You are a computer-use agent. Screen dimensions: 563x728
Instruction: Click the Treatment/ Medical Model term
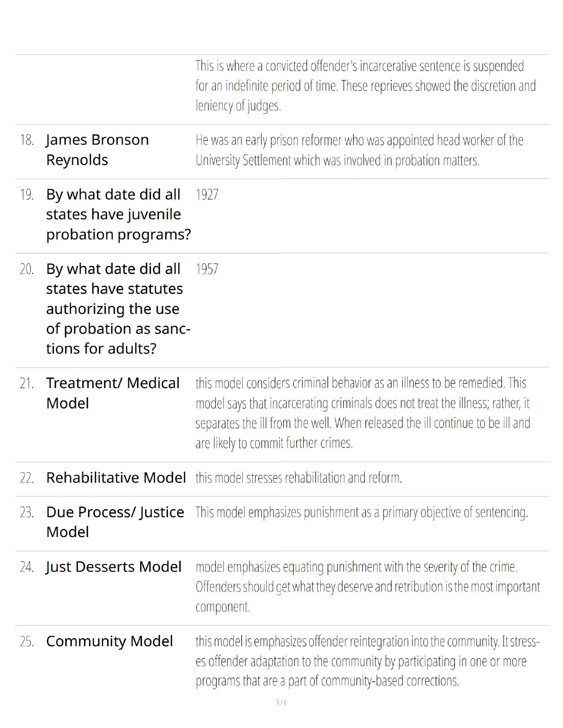tap(113, 393)
